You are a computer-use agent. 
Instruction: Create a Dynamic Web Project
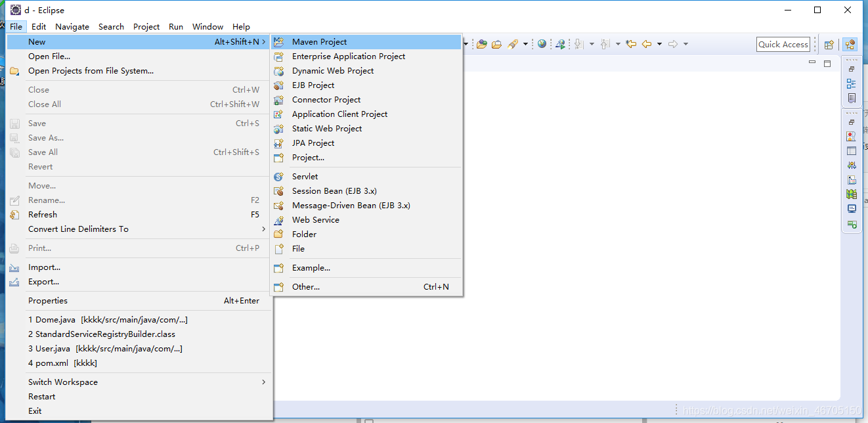point(366,71)
